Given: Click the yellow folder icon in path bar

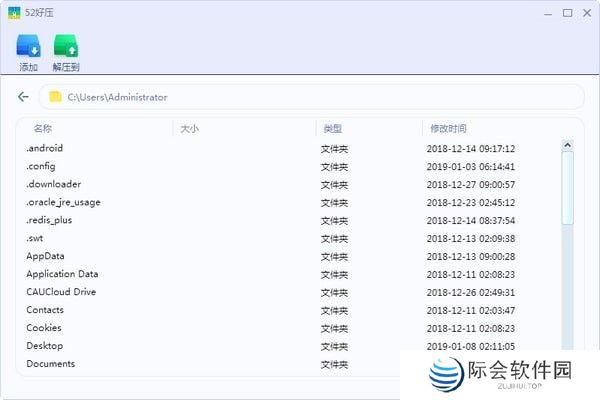Looking at the screenshot, I should pyautogui.click(x=55, y=97).
